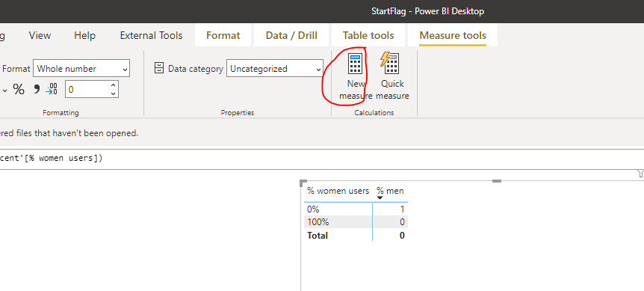
Task: Click the decimal places icon
Action: pos(52,89)
